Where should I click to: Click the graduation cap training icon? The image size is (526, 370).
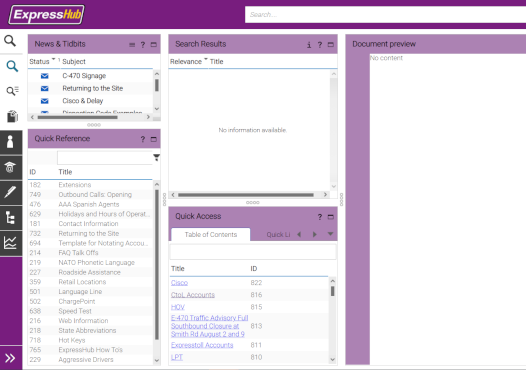tap(11, 167)
